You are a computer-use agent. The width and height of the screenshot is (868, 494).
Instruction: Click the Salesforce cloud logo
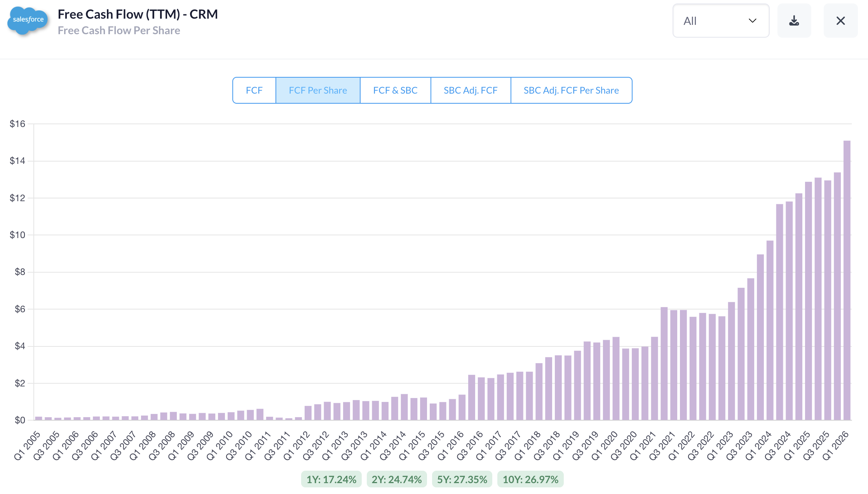pos(28,20)
